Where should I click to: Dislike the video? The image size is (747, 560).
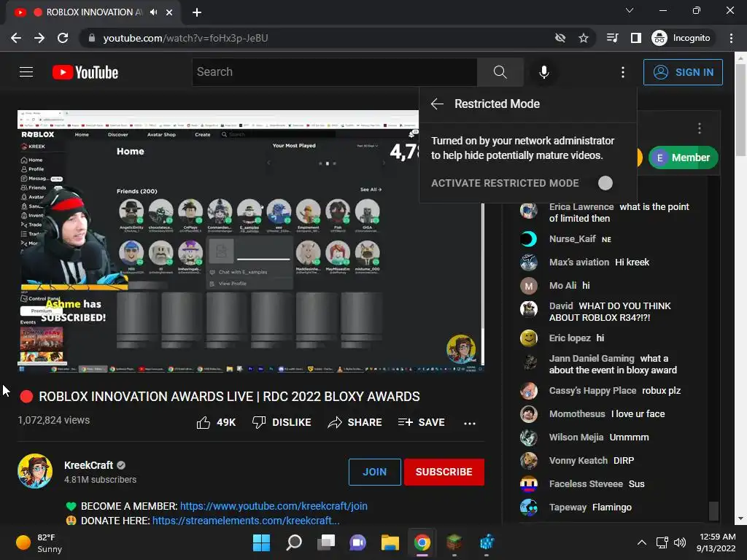[282, 422]
